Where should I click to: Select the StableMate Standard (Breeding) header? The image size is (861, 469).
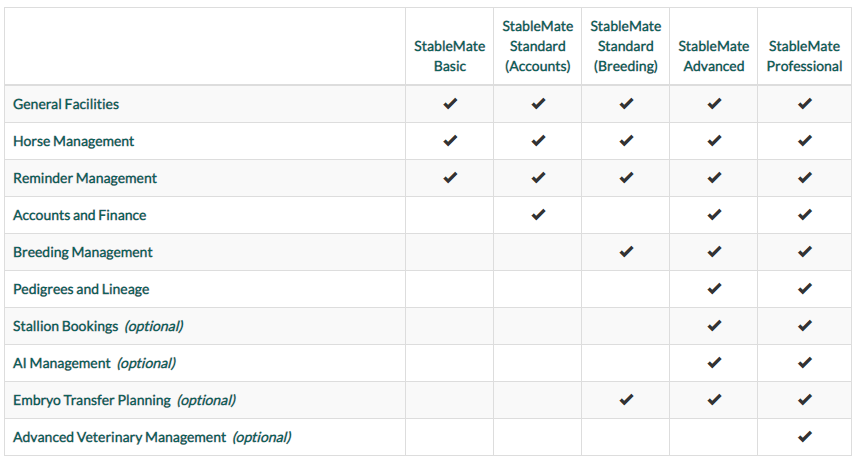pyautogui.click(x=625, y=46)
